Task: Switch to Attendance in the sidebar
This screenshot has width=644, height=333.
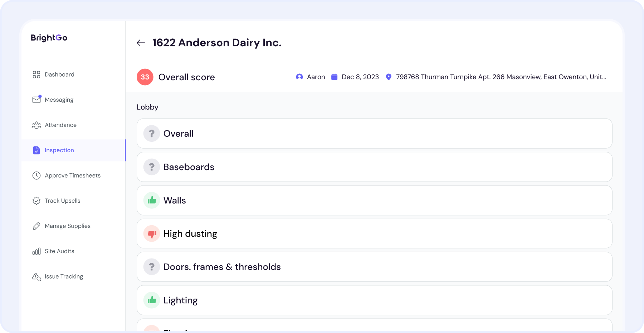Action: coord(60,125)
